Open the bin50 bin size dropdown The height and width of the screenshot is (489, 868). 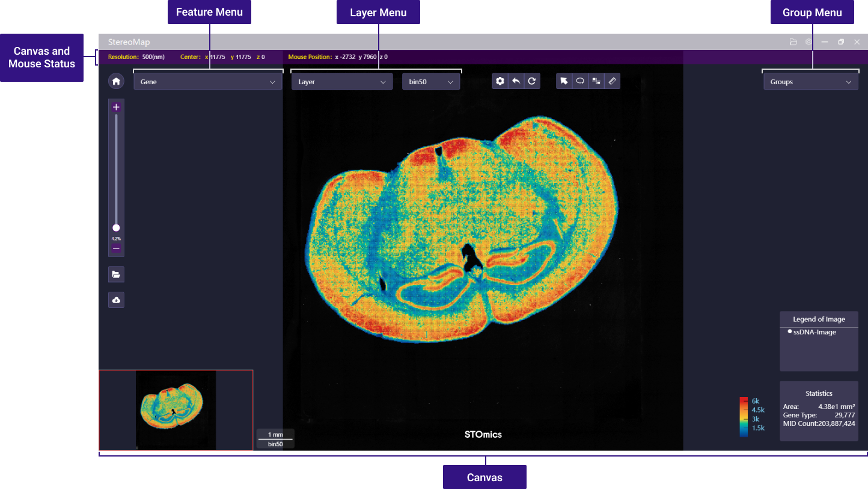click(430, 82)
